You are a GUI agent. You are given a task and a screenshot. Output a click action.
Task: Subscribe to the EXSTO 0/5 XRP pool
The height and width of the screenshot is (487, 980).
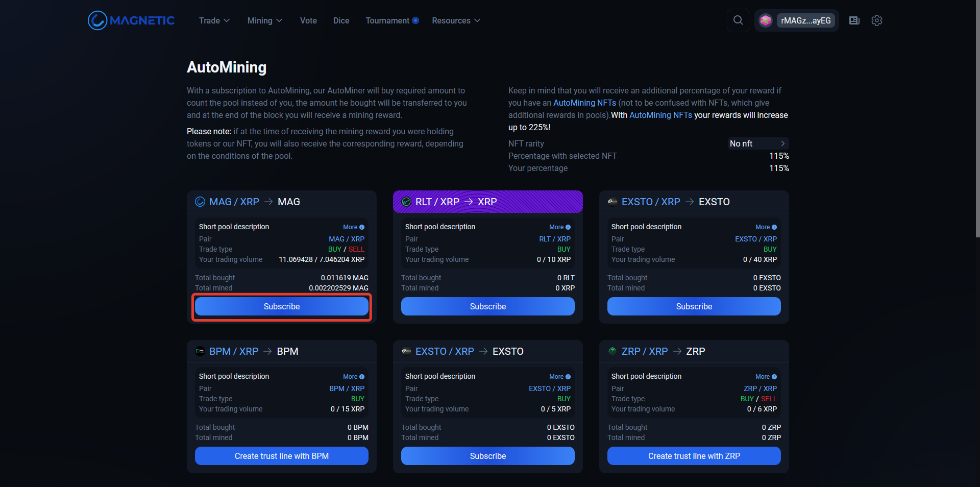click(x=488, y=456)
